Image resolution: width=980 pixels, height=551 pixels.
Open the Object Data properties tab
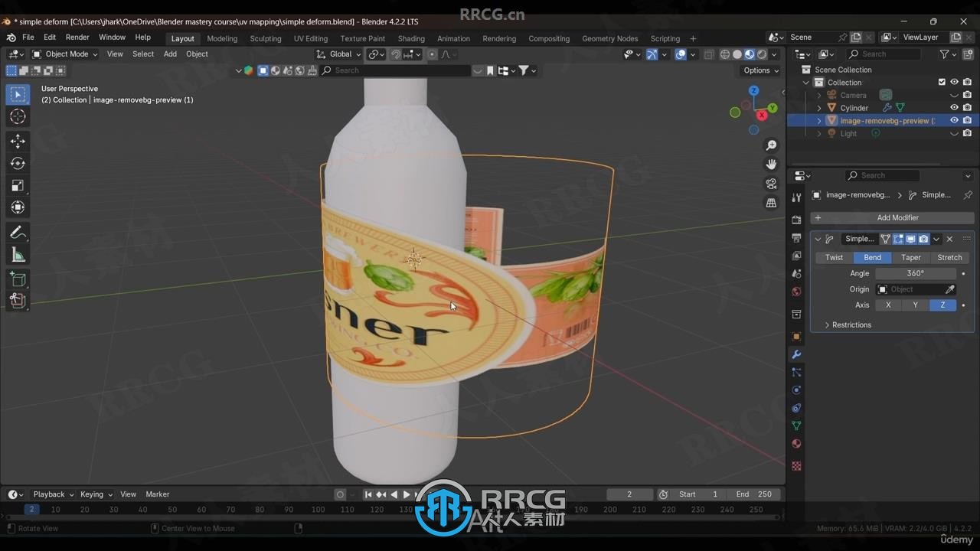(796, 425)
